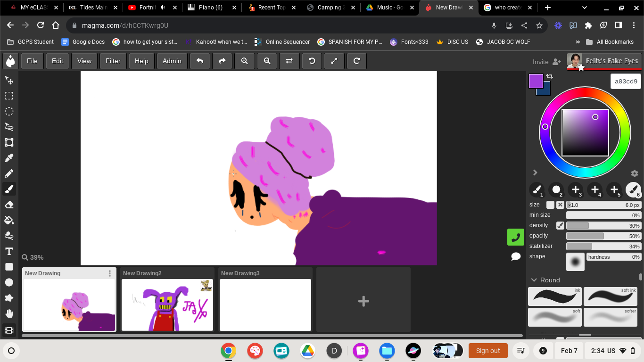The width and height of the screenshot is (644, 362).
Task: Adjust the opacity slider
Action: (603, 236)
